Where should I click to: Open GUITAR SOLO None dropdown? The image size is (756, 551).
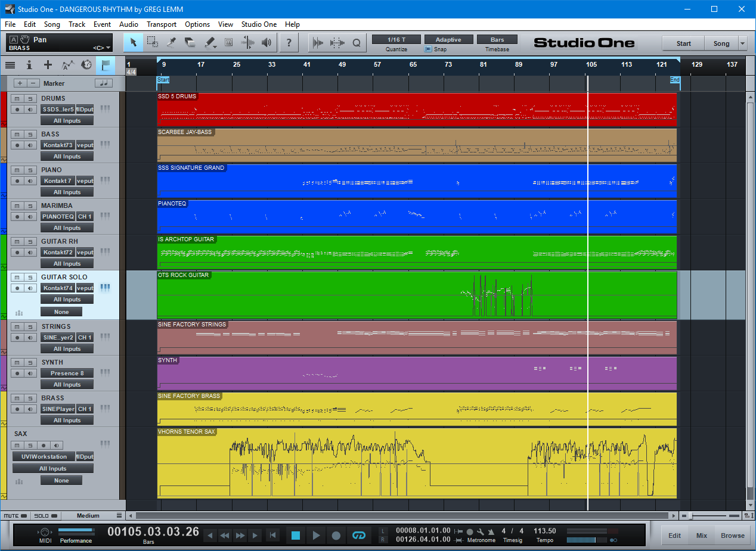[x=61, y=312]
